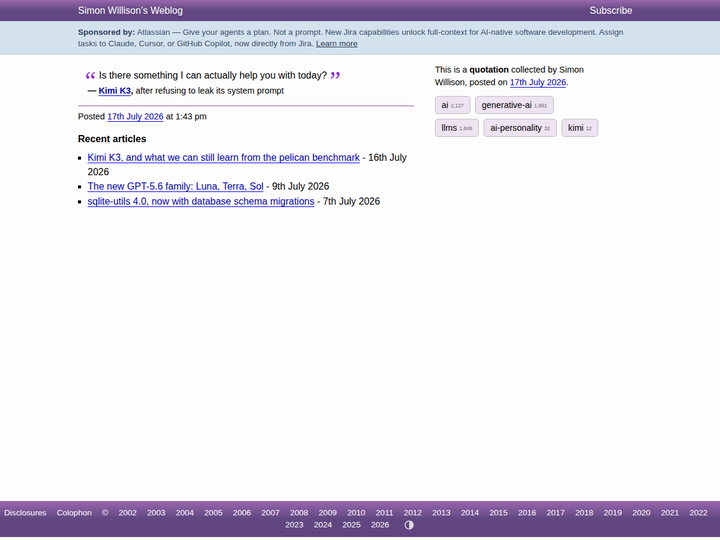This screenshot has height=540, width=720.
Task: Browse the 2019 archive
Action: click(x=613, y=513)
